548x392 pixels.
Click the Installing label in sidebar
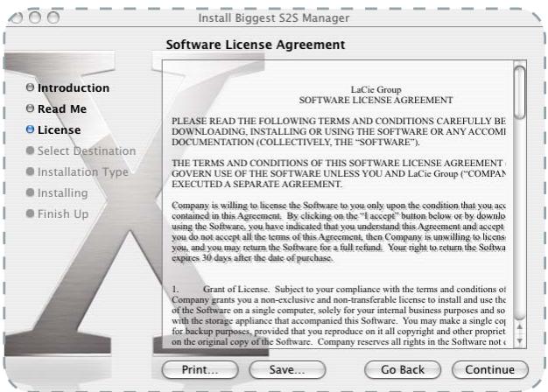62,192
